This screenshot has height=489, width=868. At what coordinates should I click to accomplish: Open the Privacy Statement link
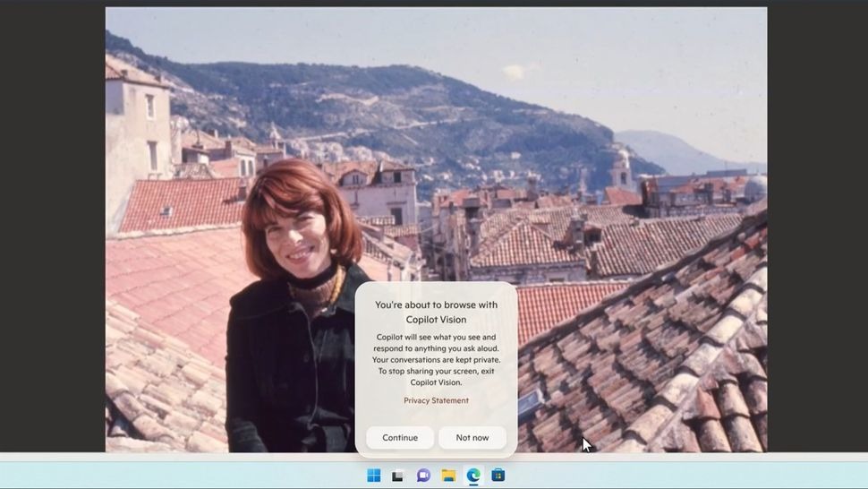[x=436, y=400]
